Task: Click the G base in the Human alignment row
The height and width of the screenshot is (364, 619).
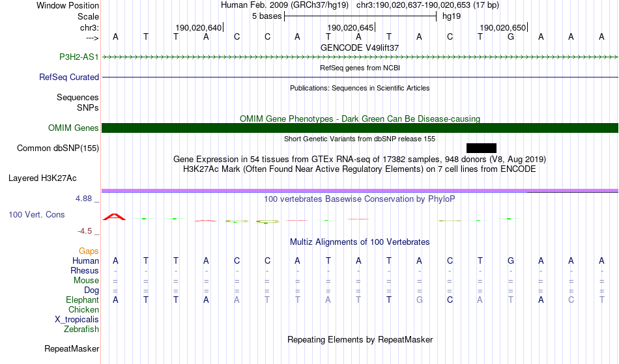Action: (x=510, y=260)
